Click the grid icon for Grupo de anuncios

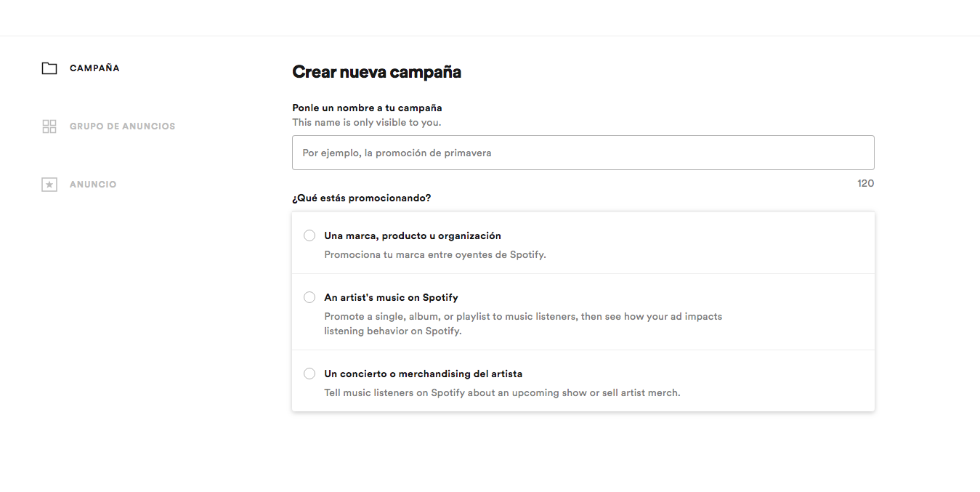tap(49, 126)
